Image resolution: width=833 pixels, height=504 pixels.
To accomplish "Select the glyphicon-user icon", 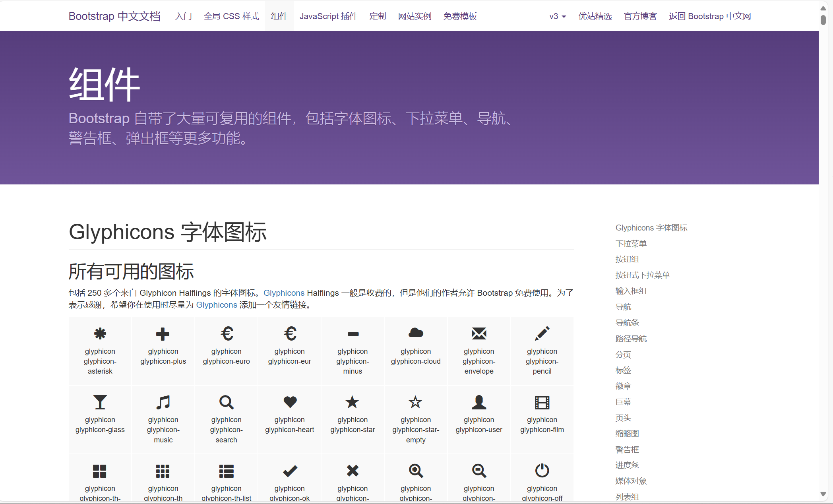I will [479, 402].
